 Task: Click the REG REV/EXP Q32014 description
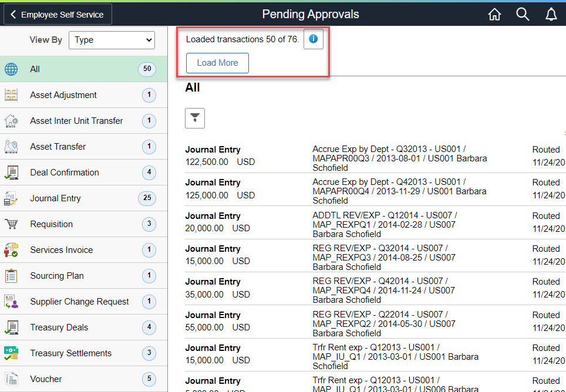(384, 258)
